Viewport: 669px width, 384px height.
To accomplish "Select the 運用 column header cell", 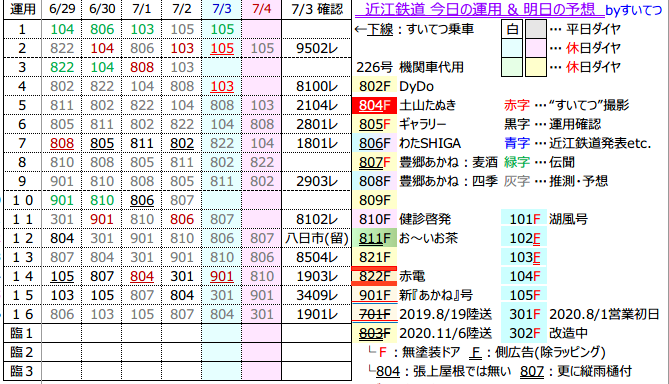I will point(22,9).
